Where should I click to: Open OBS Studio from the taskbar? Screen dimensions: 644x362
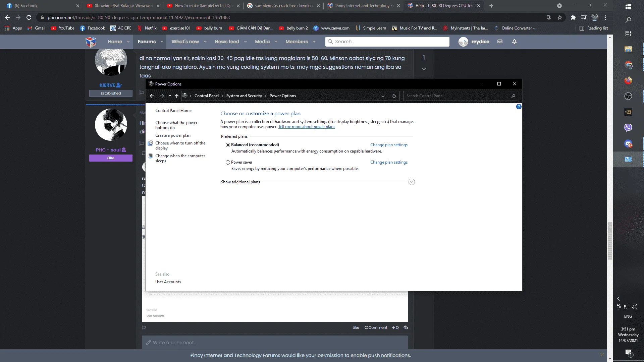(x=628, y=96)
